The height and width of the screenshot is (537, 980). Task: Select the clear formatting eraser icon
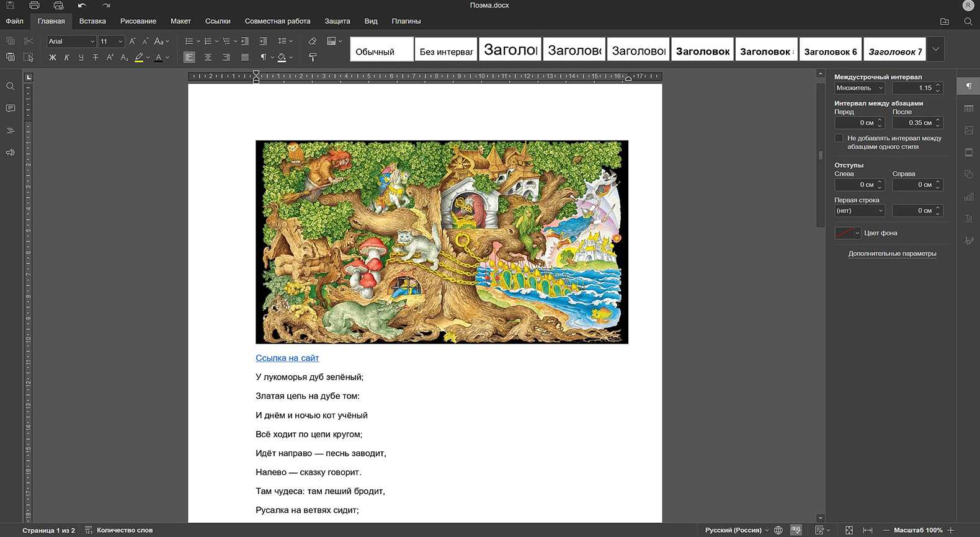coord(313,42)
